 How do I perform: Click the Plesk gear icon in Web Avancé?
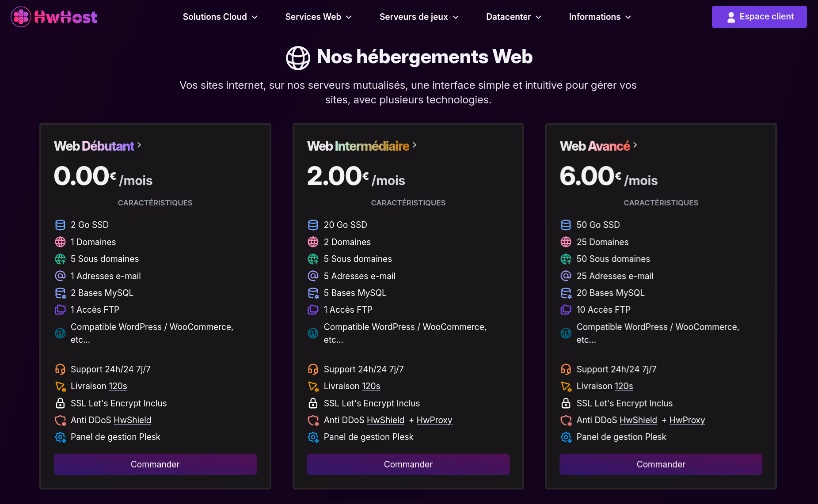566,437
